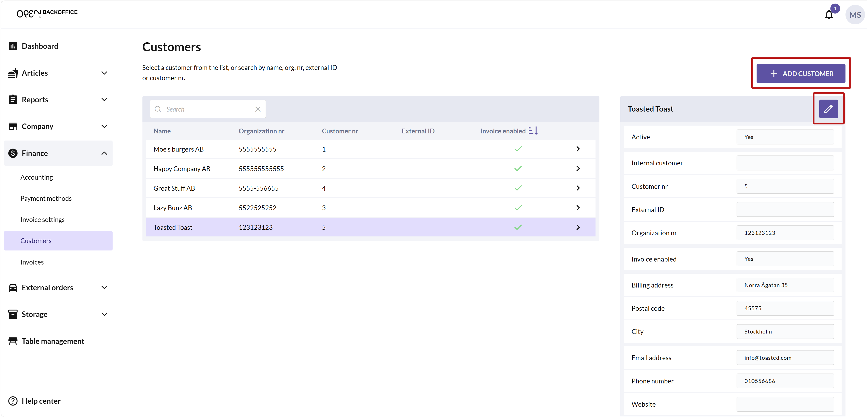The height and width of the screenshot is (417, 868).
Task: Click the Dashboard chart icon
Action: click(13, 46)
